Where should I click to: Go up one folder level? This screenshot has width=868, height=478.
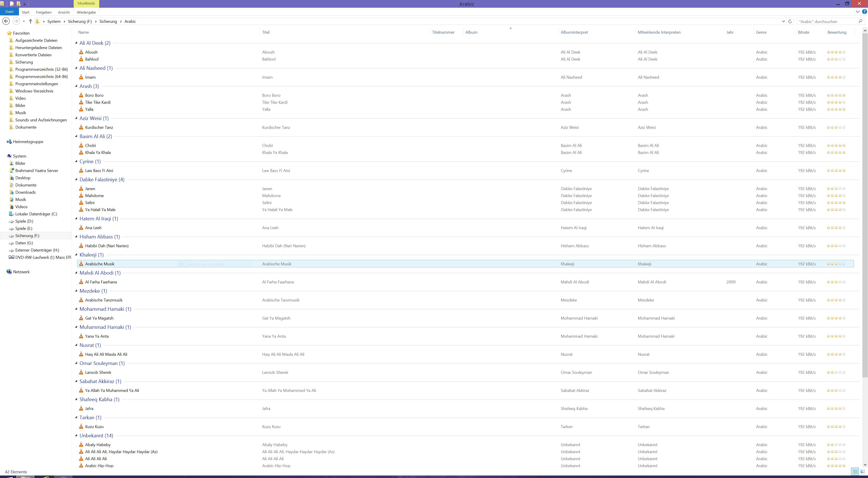tap(30, 21)
